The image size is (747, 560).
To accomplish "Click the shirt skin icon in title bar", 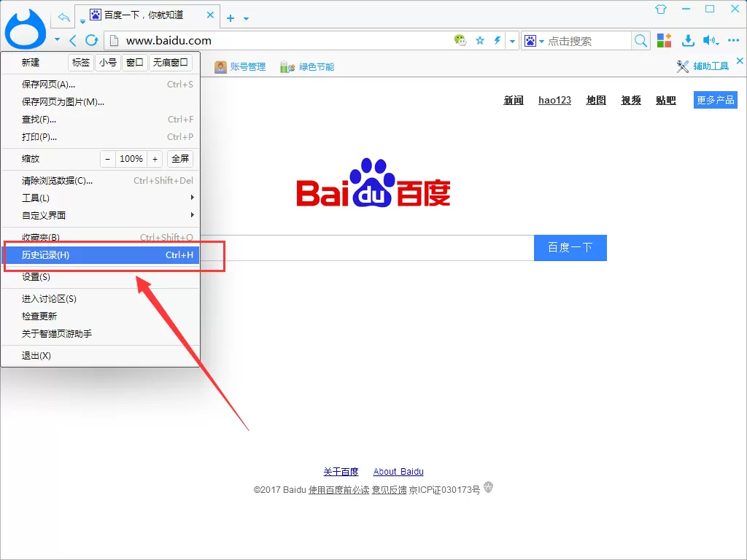I will click(x=661, y=9).
